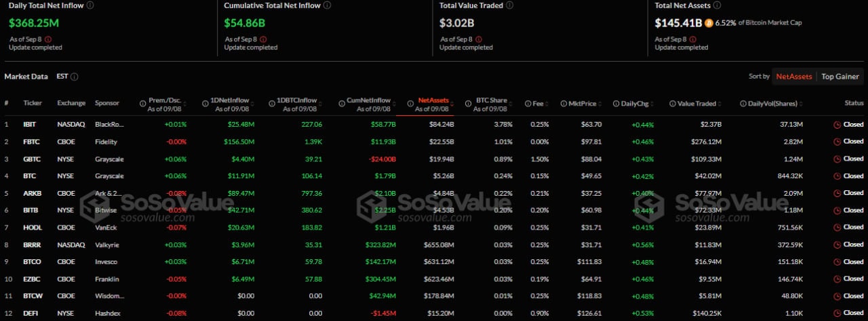Screen dimensions: 868x321
Task: Sort table by Fee arrows
Action: pos(547,104)
